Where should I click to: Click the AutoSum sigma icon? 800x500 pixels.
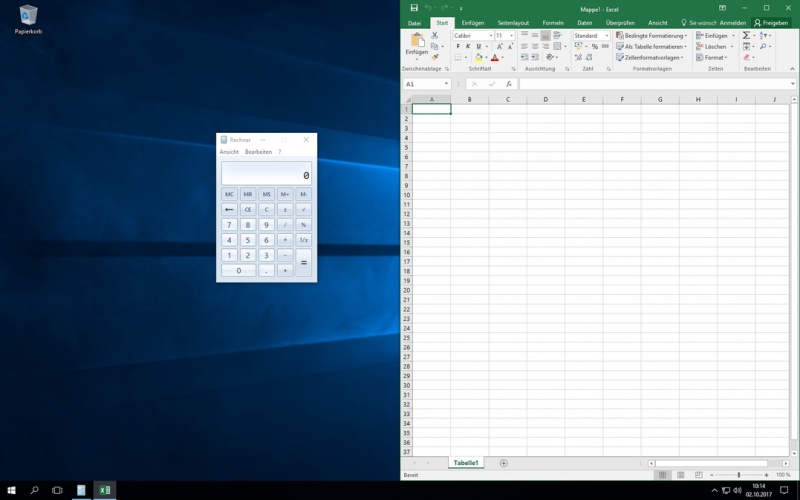tap(746, 35)
